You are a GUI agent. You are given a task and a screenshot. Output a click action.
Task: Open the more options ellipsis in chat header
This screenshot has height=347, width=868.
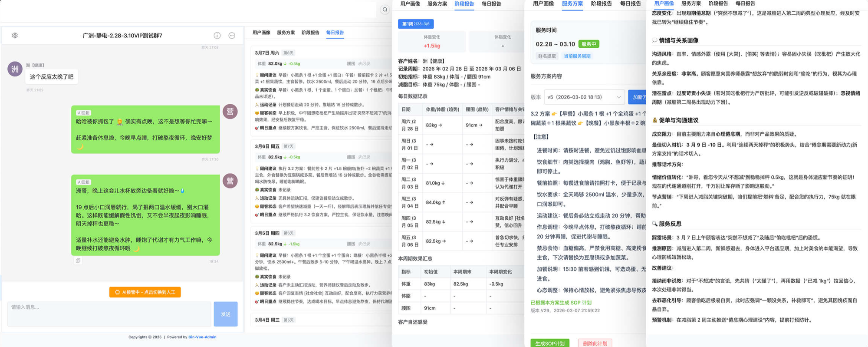coord(232,36)
